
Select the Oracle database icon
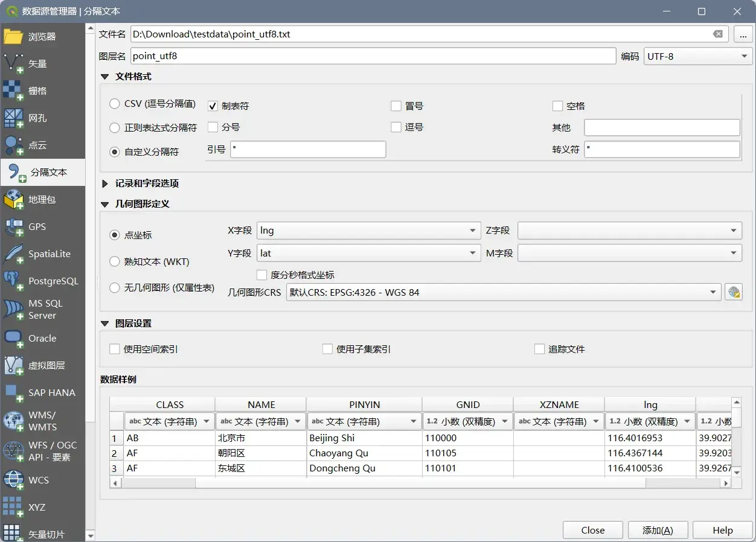[13, 338]
